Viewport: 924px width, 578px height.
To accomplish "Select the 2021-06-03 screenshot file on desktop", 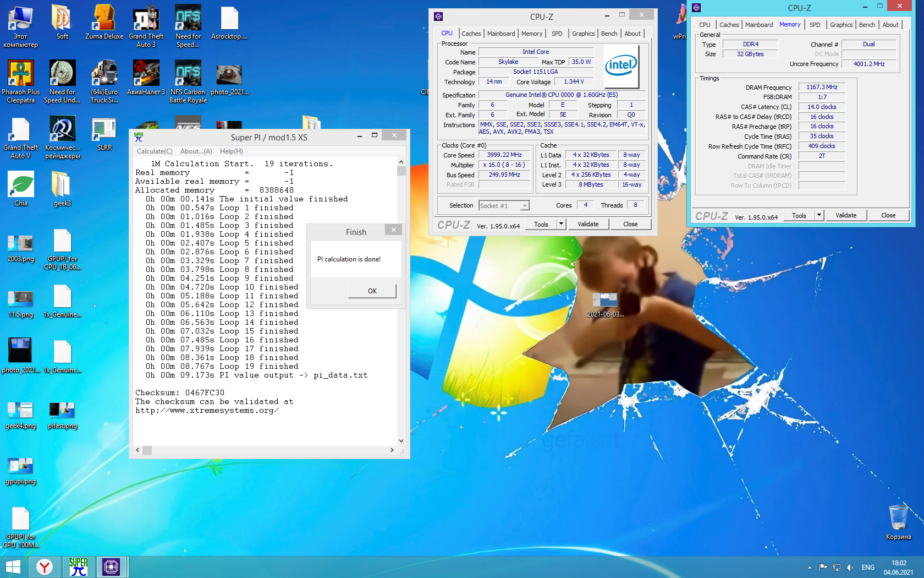I will point(605,304).
